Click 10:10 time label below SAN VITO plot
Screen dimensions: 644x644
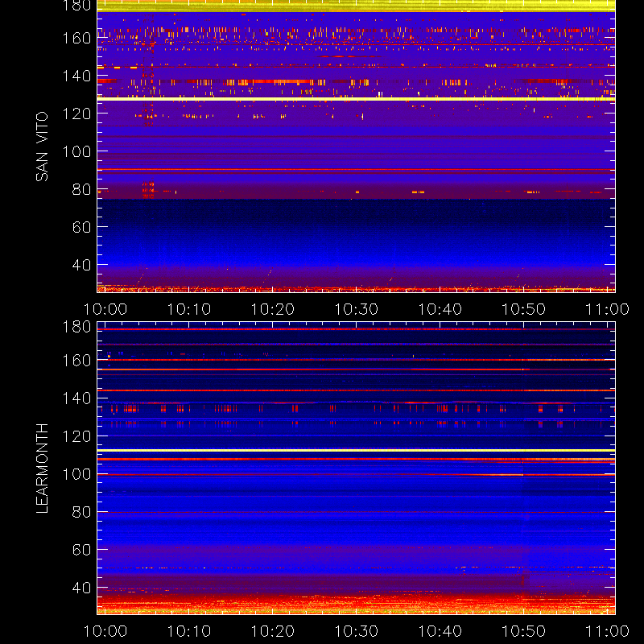pos(189,309)
